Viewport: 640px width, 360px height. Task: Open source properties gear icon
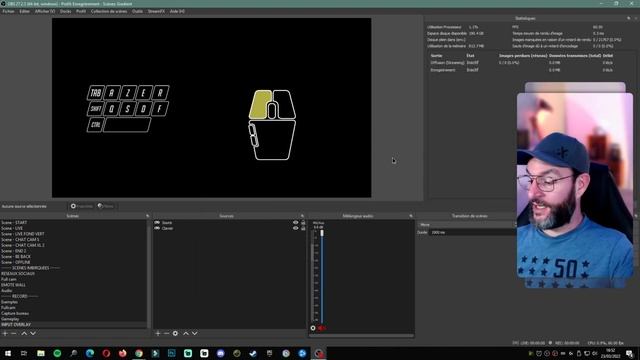click(x=176, y=333)
